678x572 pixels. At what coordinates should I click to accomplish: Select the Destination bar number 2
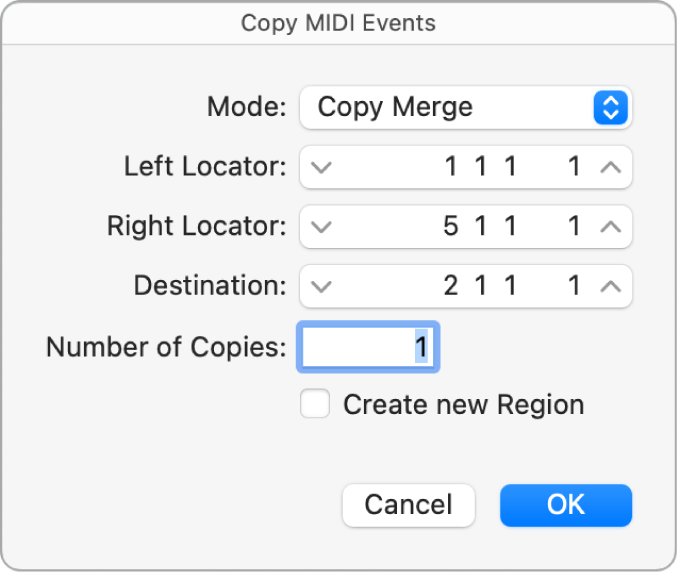coord(451,287)
